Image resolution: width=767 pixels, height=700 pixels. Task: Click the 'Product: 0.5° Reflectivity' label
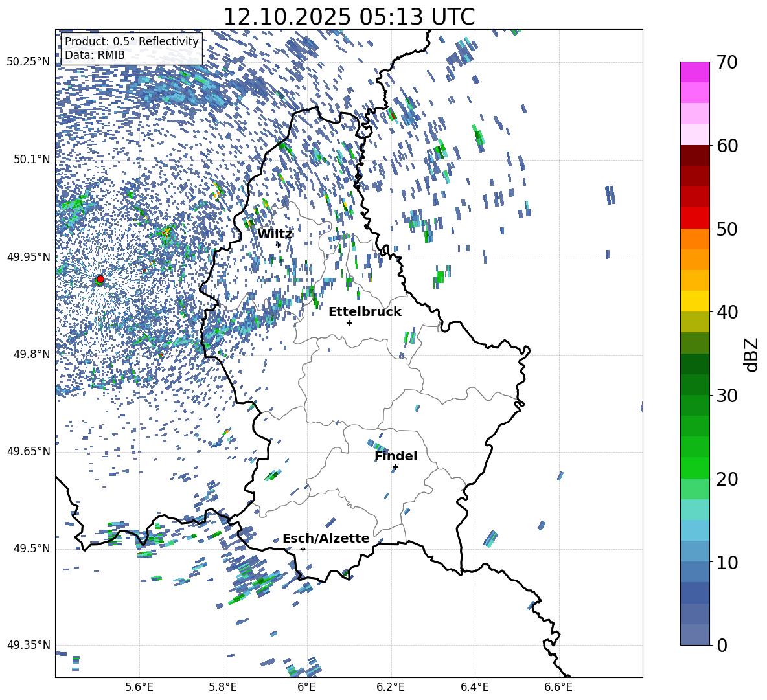point(132,41)
